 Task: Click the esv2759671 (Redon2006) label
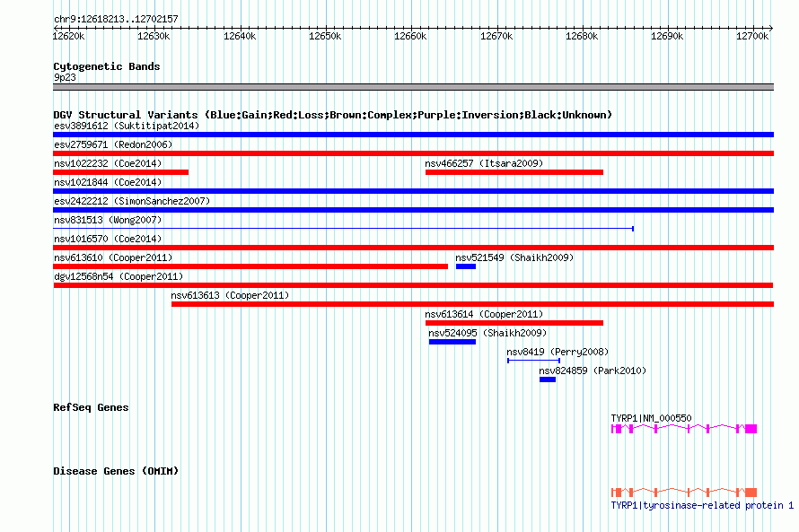pos(113,144)
